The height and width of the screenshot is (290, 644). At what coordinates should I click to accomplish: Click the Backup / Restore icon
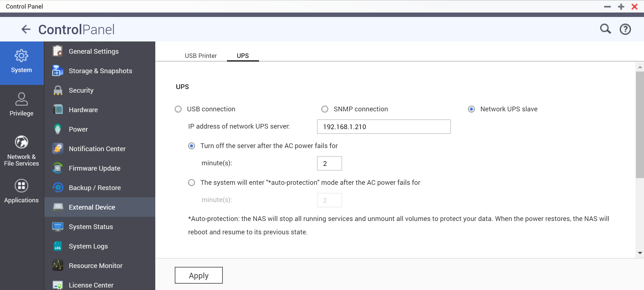tap(58, 188)
